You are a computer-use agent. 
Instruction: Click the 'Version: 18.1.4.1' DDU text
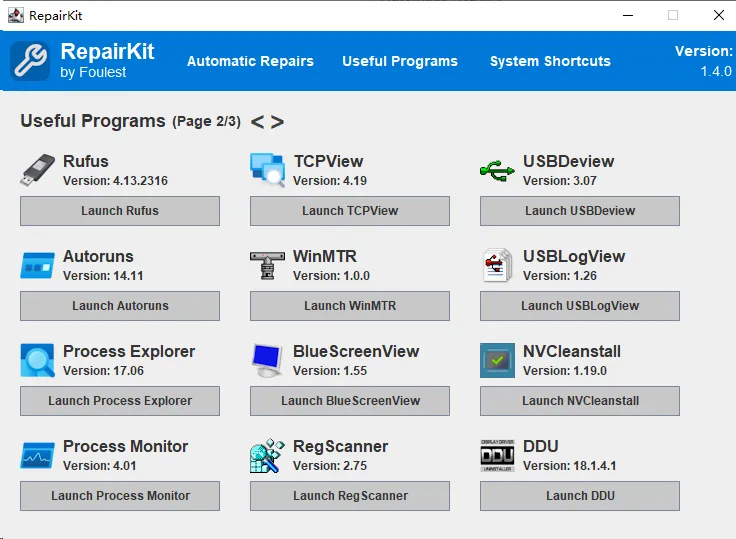coord(570,466)
